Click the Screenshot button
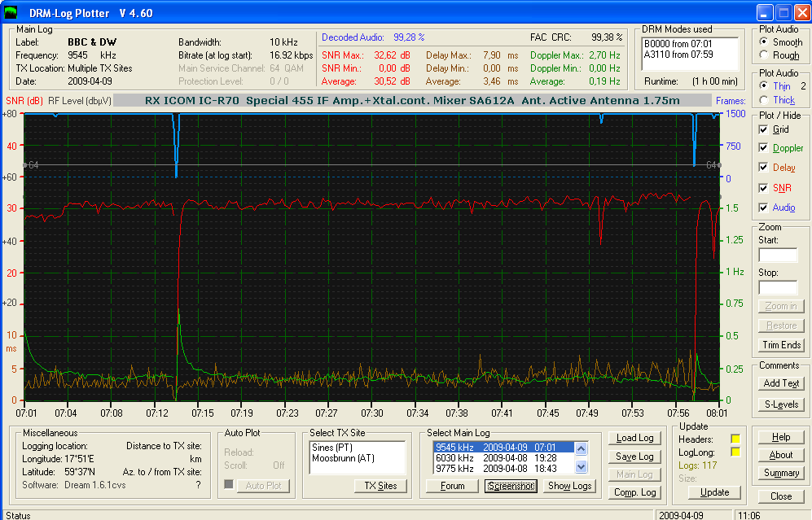The width and height of the screenshot is (812, 520). point(511,486)
